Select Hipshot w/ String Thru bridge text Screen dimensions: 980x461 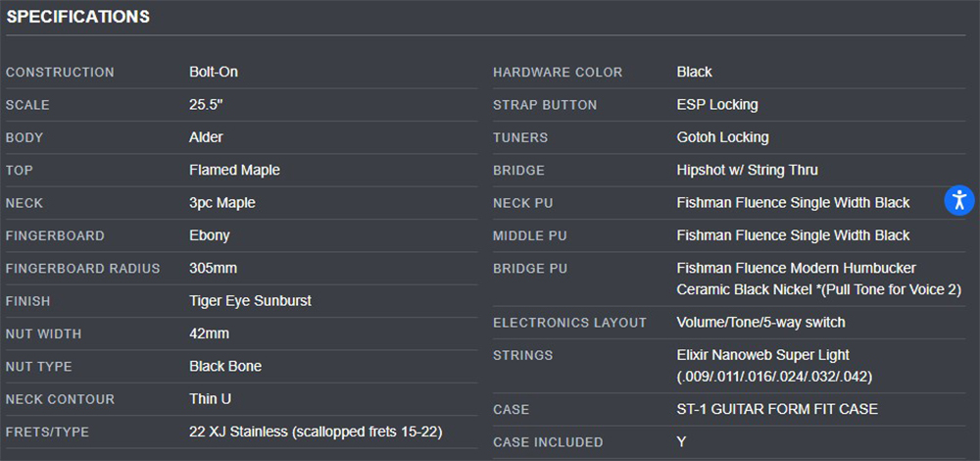coord(747,170)
